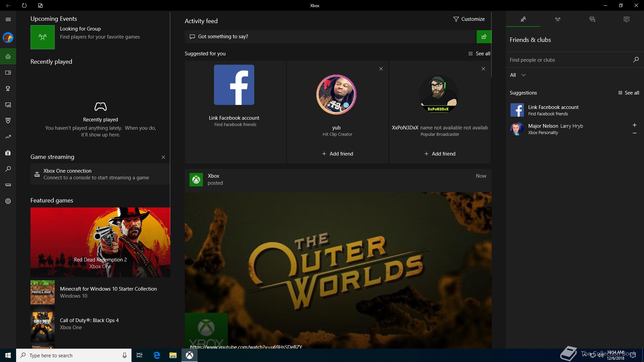Click Xbox logo avatar on post
Screen dimensions: 644x362
click(x=196, y=180)
